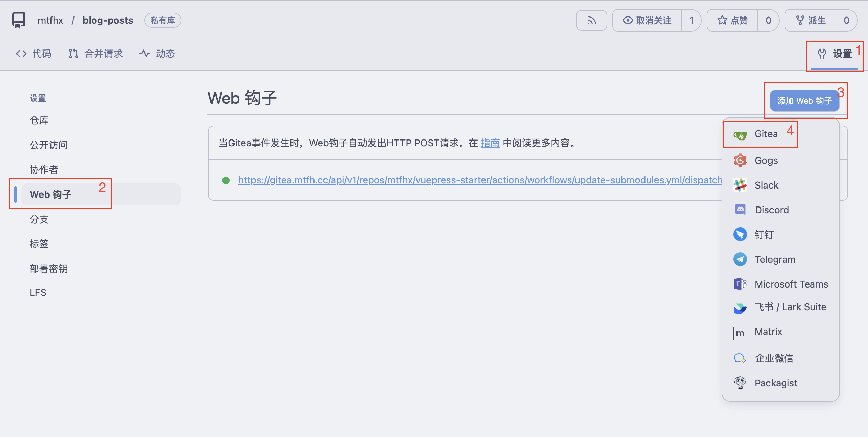Choose Packagist webhook type
Viewport: 868px width, 437px height.
coord(776,383)
